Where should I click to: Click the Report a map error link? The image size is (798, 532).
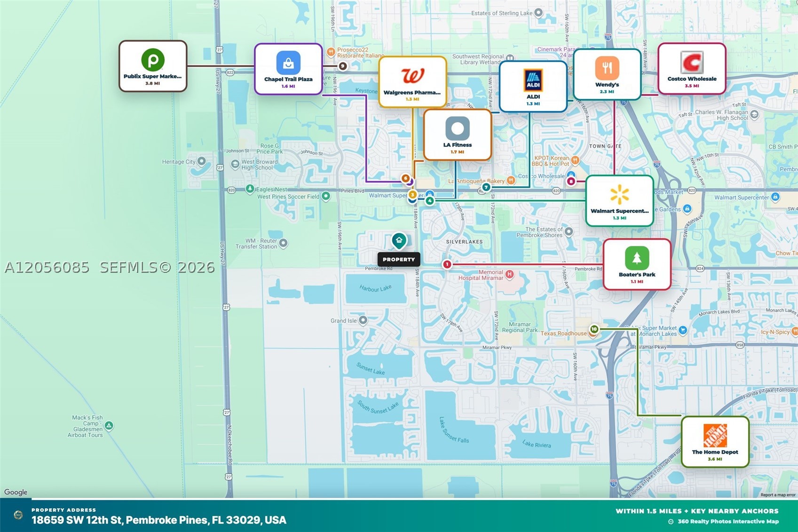click(778, 495)
